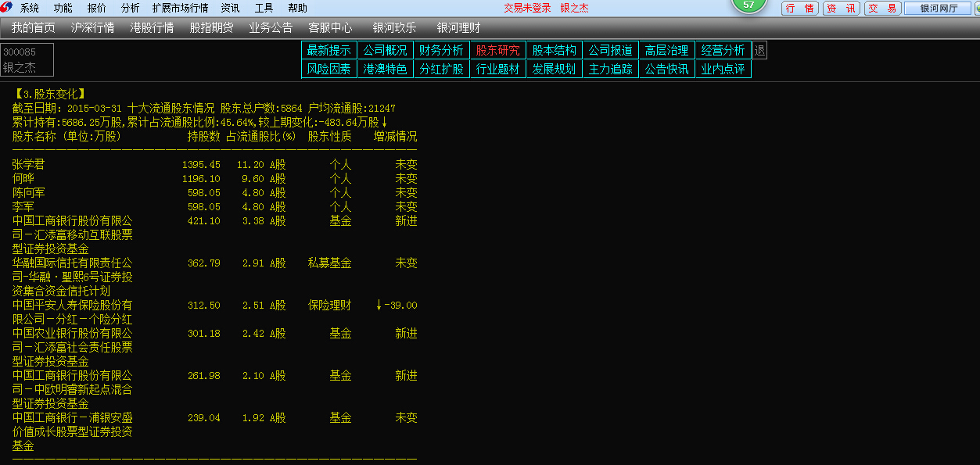Select 股指期货 in the navigation bar

211,27
